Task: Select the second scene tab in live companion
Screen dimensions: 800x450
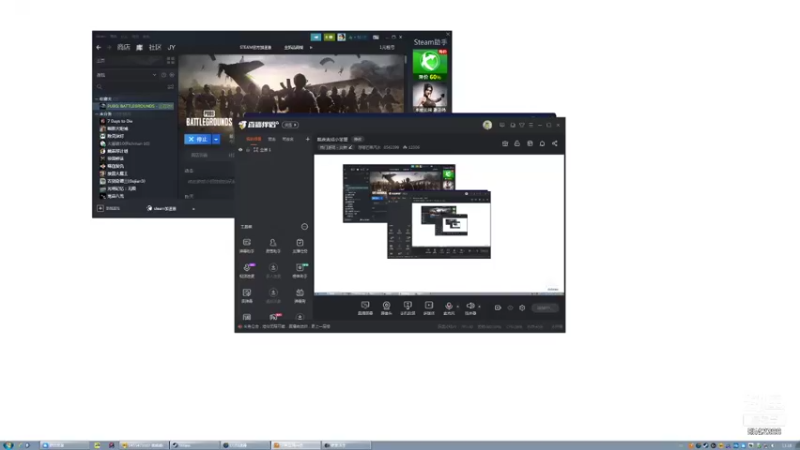Action: [x=272, y=139]
